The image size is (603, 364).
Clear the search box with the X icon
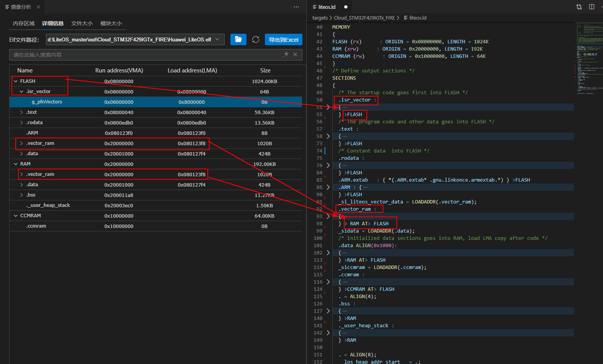pyautogui.click(x=295, y=55)
